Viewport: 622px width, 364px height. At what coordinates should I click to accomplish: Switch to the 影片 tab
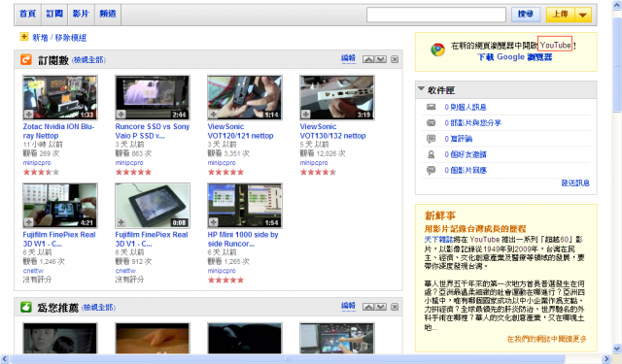tap(81, 14)
